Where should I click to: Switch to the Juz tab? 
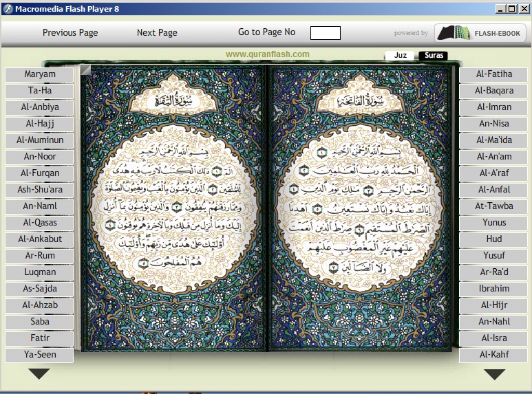(x=401, y=55)
